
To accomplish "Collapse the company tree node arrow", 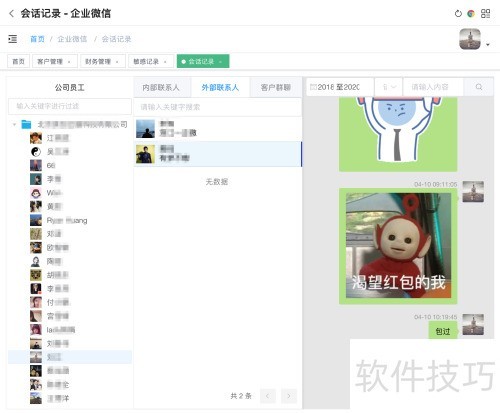I will [x=14, y=125].
